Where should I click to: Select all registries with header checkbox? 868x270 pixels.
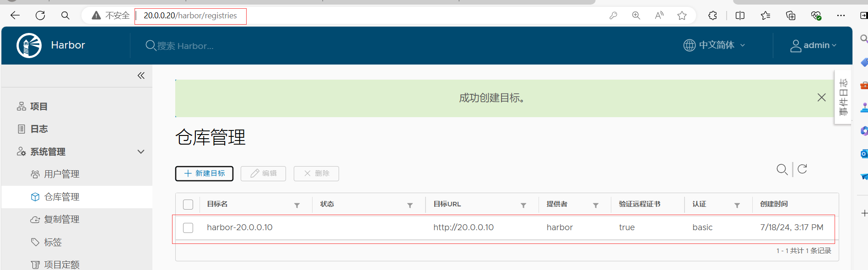[188, 205]
